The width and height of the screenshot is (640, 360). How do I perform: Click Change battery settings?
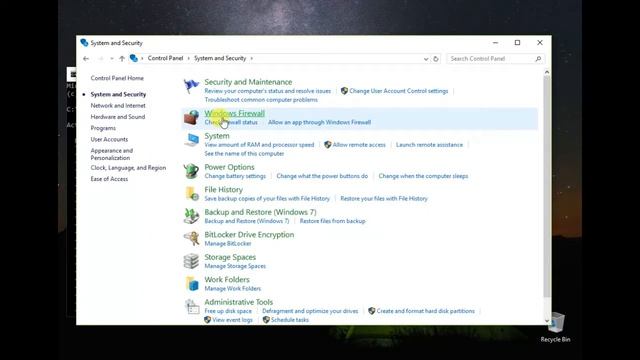click(x=235, y=176)
